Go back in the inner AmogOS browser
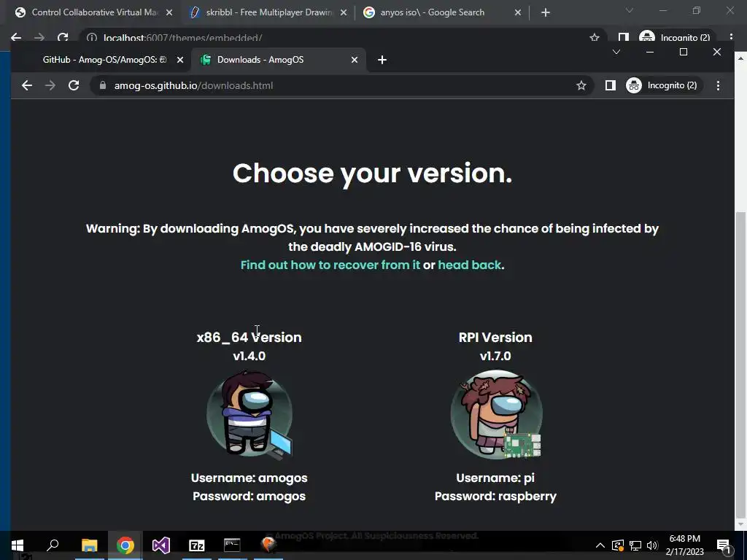 tap(27, 85)
